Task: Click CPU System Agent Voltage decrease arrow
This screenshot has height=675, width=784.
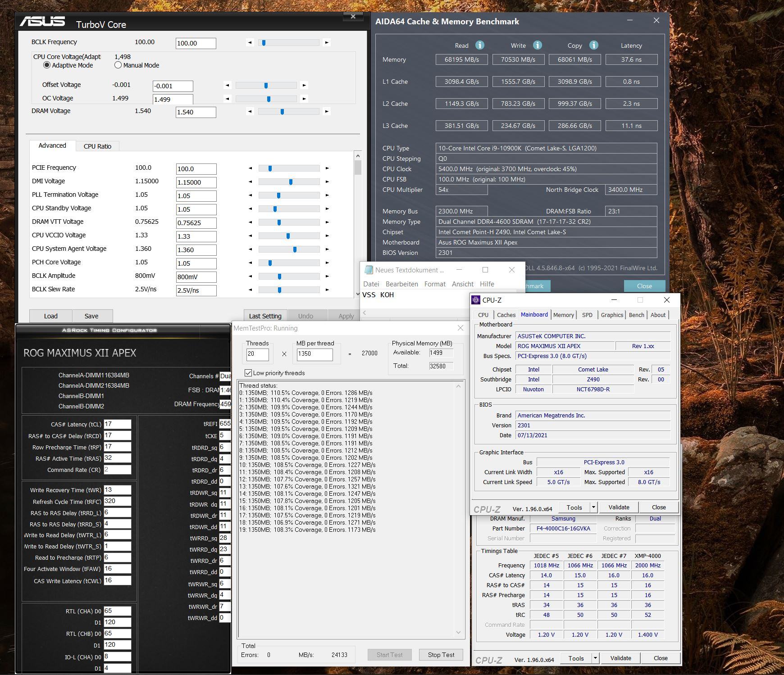Action: 251,249
